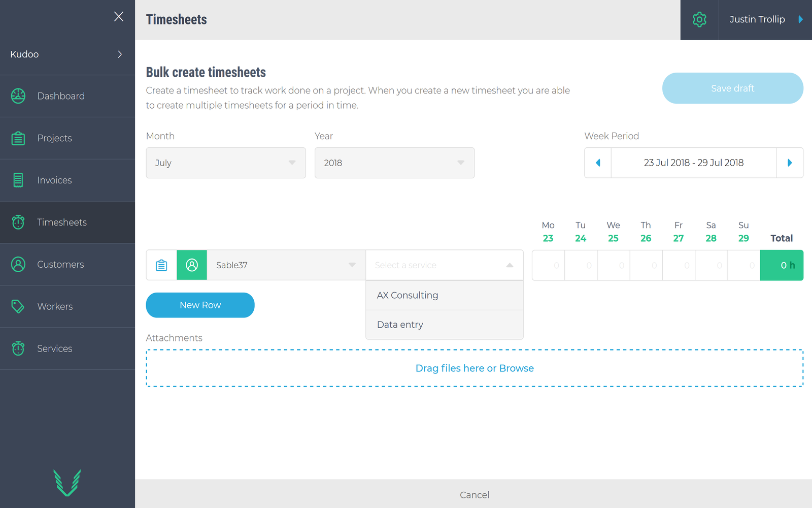The image size is (812, 508).
Task: Click the Tuesday 24 hours field
Action: coord(581,265)
